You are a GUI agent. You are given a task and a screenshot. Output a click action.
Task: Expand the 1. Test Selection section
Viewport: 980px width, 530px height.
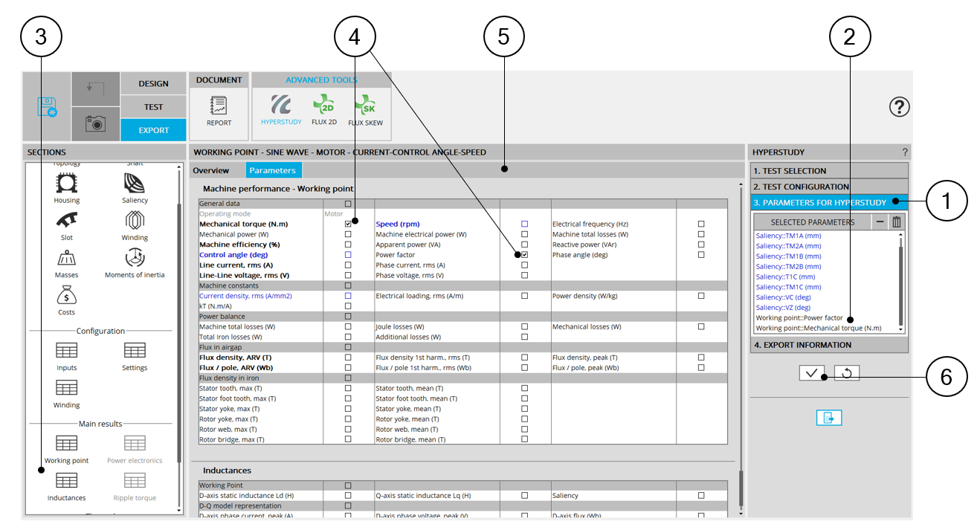click(x=828, y=170)
